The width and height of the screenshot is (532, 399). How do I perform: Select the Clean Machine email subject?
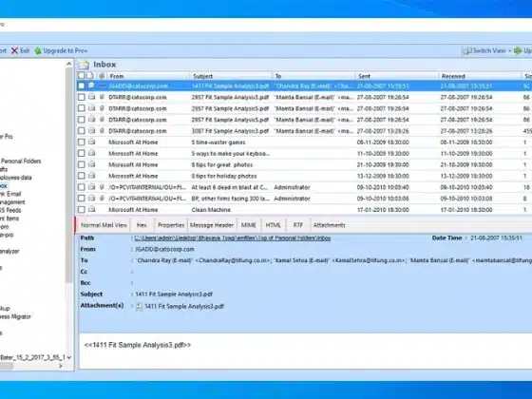click(211, 210)
